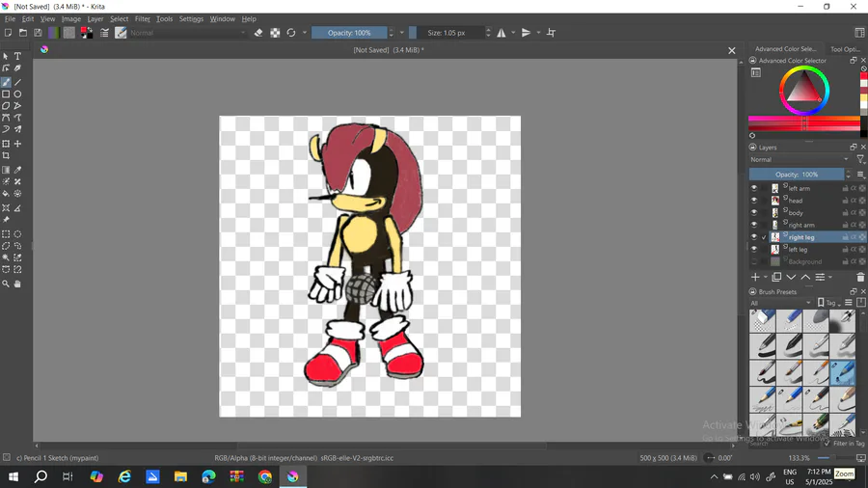Hide the head layer

click(x=754, y=201)
